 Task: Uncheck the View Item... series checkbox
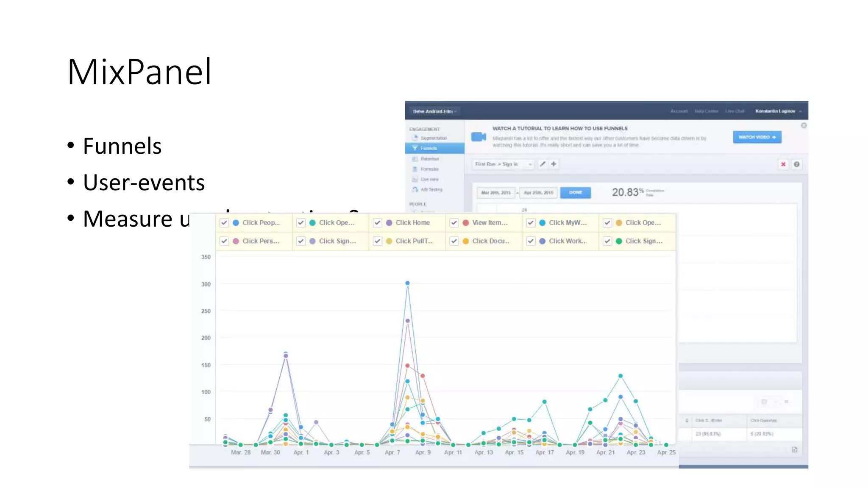pyautogui.click(x=454, y=223)
